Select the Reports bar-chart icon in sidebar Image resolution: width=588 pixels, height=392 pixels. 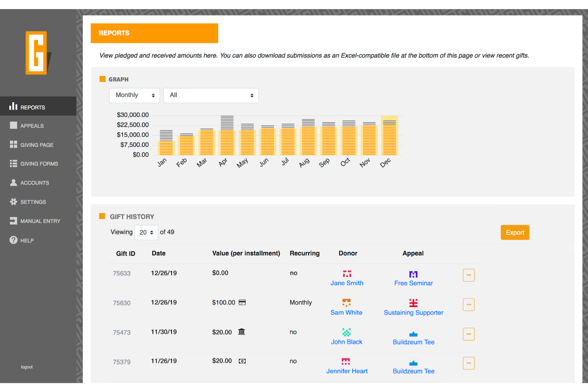click(x=13, y=106)
